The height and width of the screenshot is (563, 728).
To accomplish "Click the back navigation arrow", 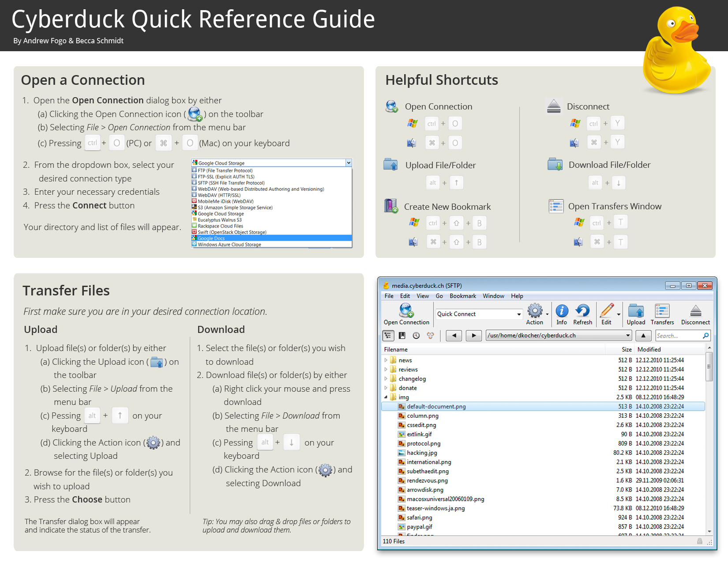I will coord(454,336).
